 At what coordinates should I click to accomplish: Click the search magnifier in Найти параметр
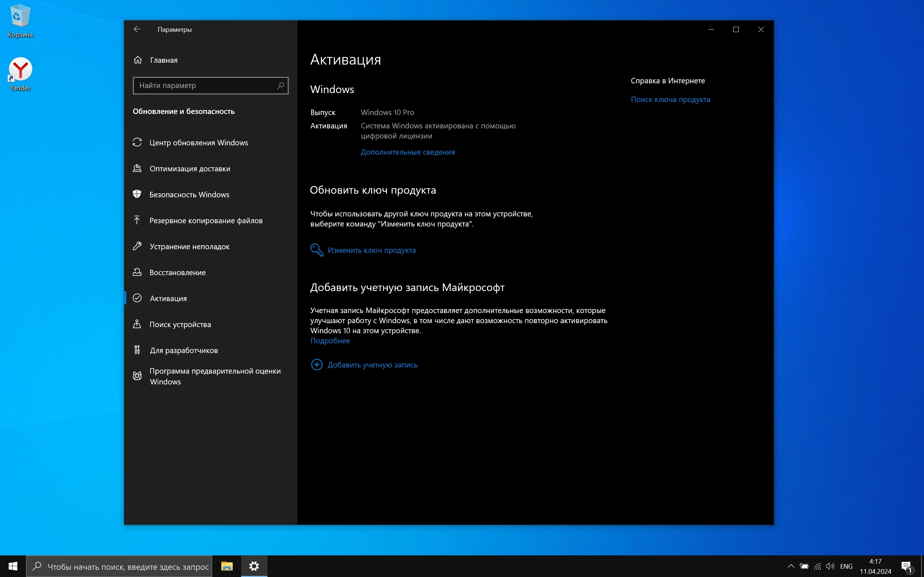(x=281, y=85)
